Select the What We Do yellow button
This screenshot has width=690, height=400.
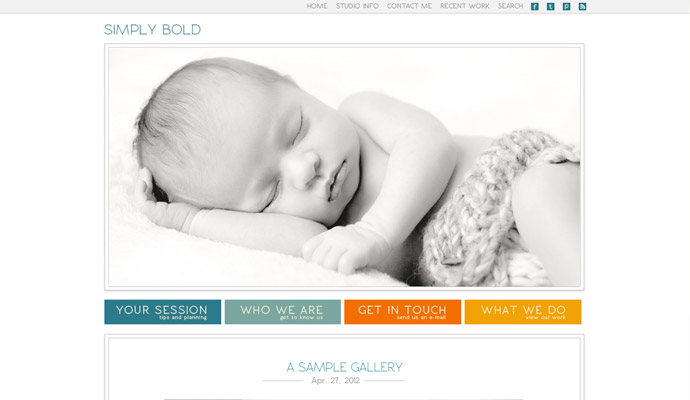click(523, 312)
